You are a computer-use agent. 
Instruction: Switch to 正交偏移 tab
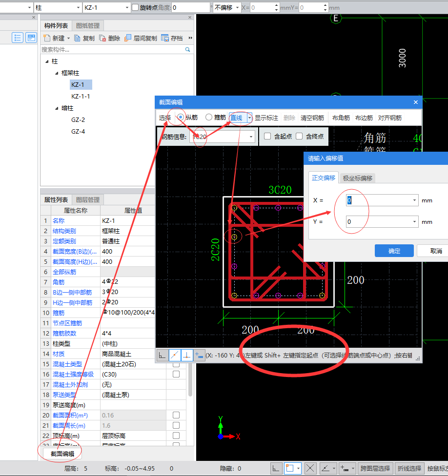tap(324, 178)
